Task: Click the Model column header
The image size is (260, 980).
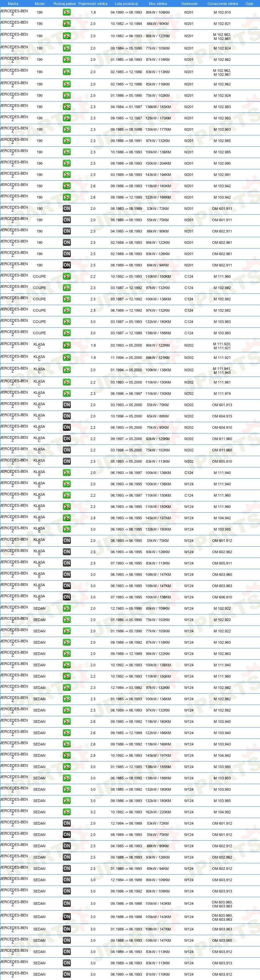Action: (x=40, y=3)
